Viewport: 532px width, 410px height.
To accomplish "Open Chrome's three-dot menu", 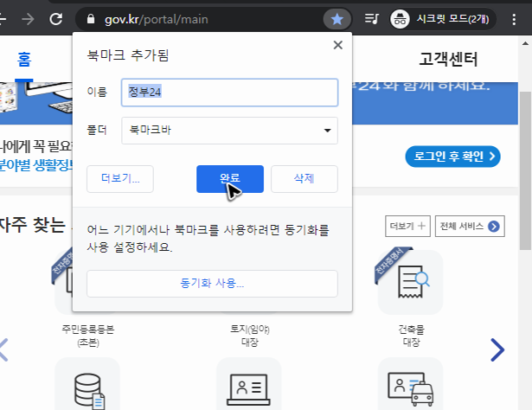I will pos(514,19).
